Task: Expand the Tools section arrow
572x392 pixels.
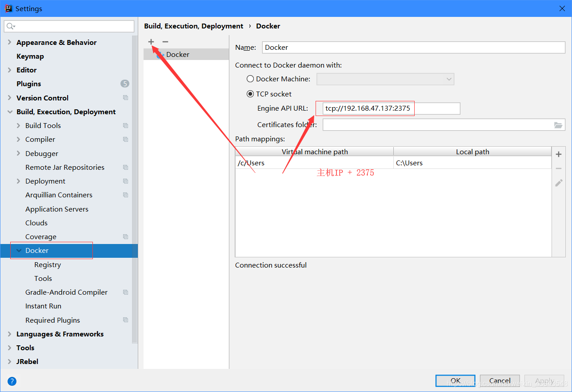Action: click(x=10, y=348)
